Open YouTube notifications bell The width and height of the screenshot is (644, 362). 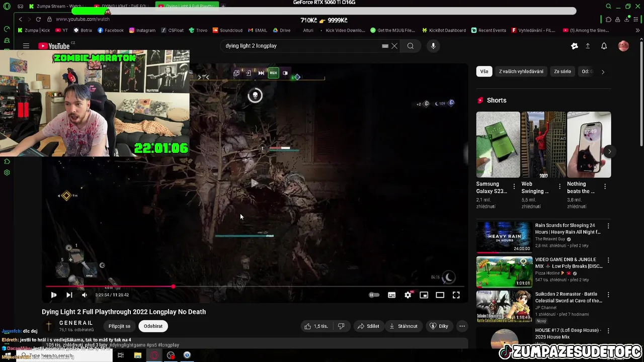(x=604, y=46)
